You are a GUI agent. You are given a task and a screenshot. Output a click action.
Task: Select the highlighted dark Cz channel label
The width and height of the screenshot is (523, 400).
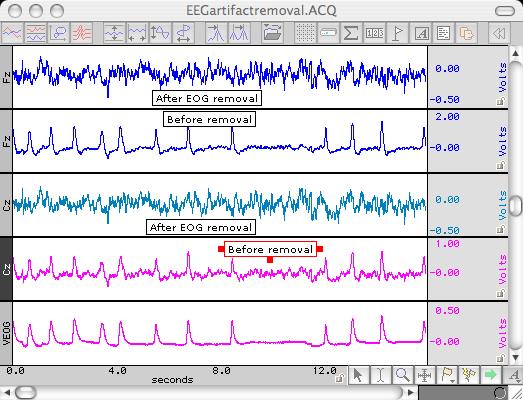[x=6, y=269]
